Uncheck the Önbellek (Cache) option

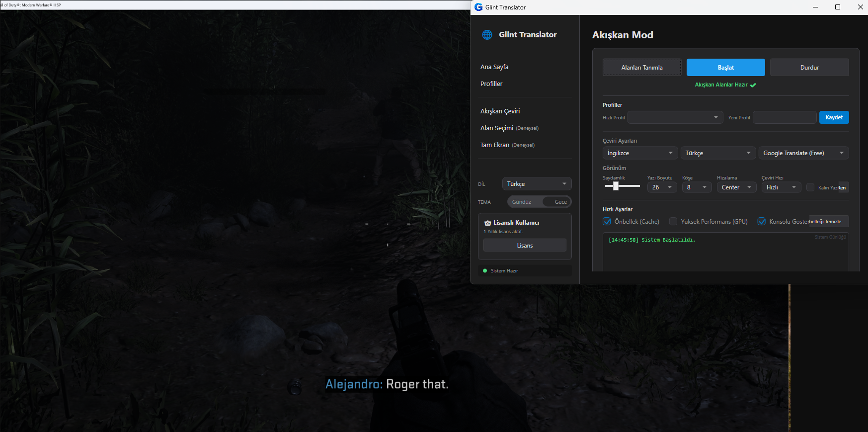click(607, 222)
